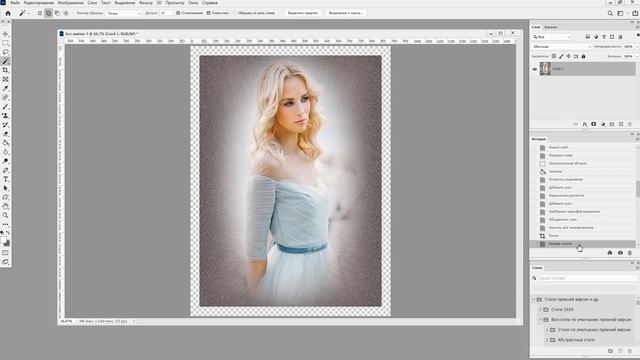Select the Eraser tool
This screenshot has width=640, height=360.
pos(5,134)
